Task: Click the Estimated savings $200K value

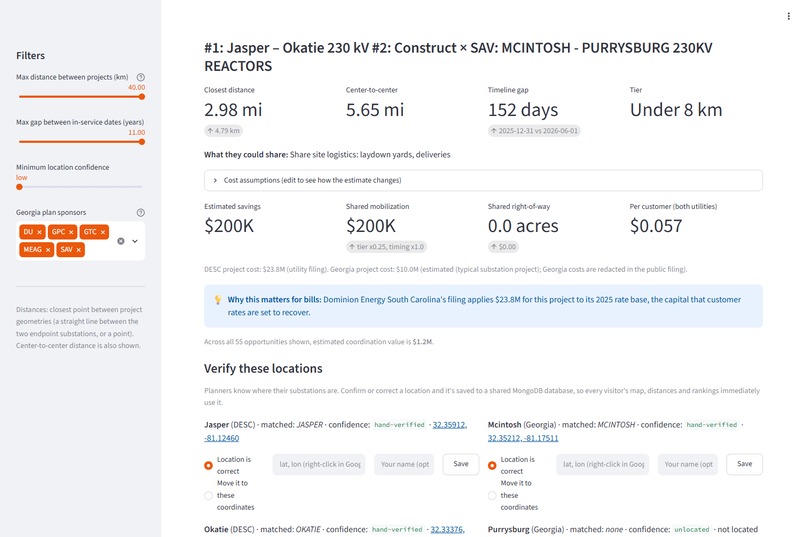Action: (x=229, y=226)
